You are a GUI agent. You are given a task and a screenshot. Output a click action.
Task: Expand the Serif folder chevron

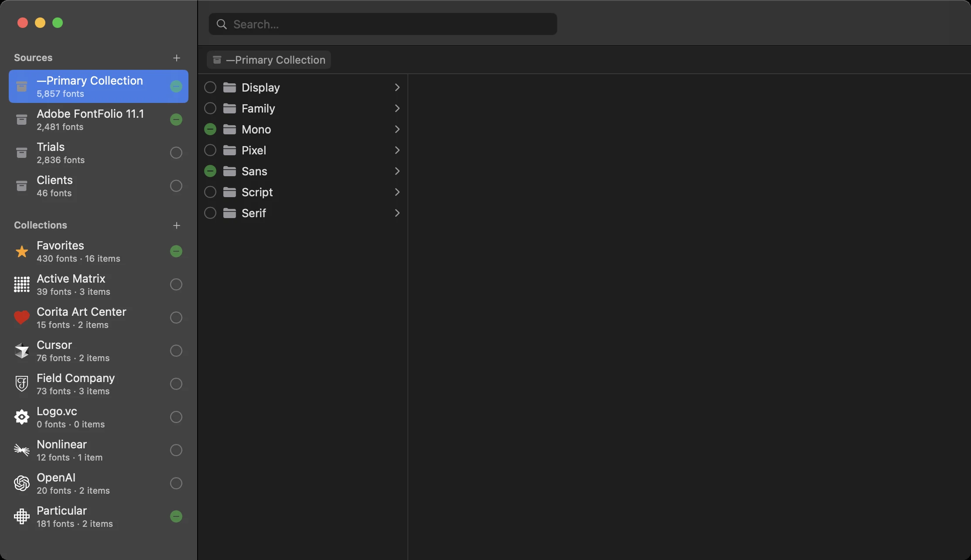[x=397, y=213]
